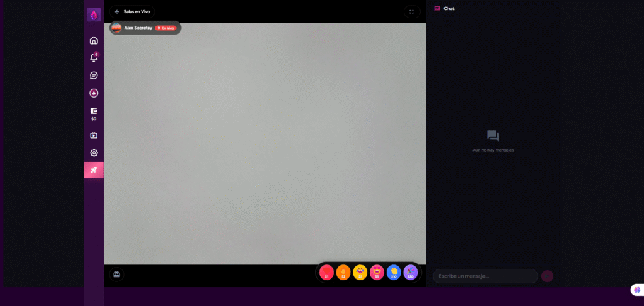Screen dimensions: 644x306
Task: Open notifications bell with badge
Action: 94,58
